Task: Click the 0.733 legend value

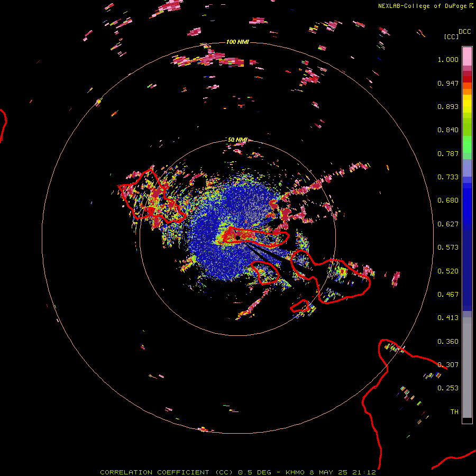Action: pos(448,177)
